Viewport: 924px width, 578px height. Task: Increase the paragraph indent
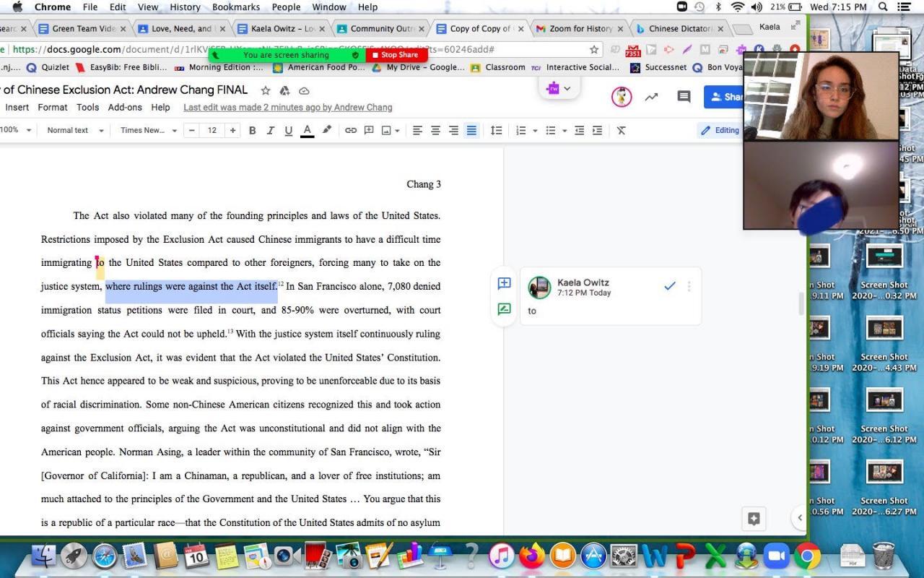pos(597,130)
